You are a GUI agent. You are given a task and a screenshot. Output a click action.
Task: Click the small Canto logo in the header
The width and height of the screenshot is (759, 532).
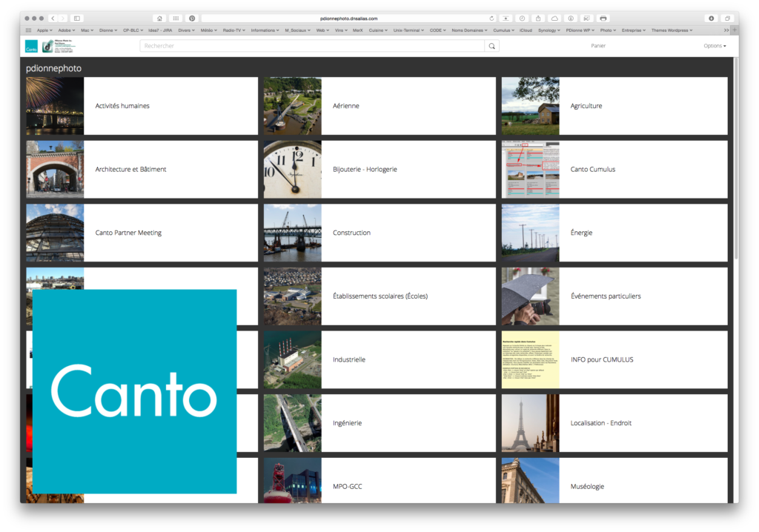pos(31,46)
